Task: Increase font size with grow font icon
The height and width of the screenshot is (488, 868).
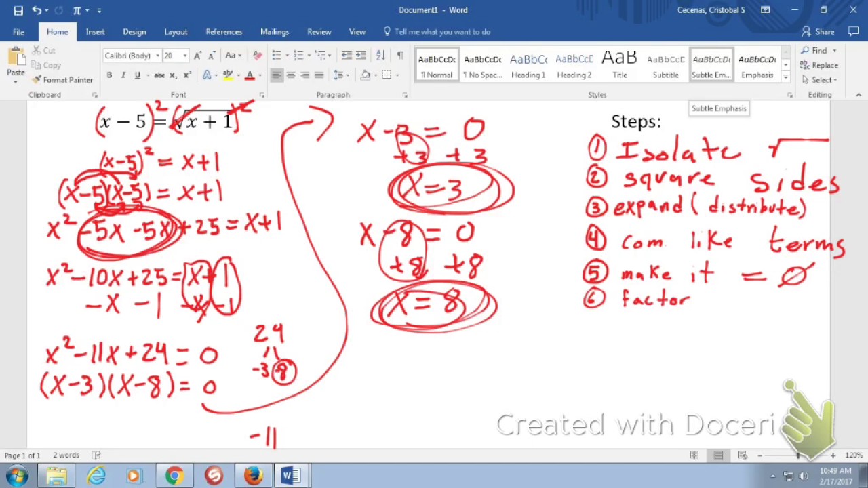Action: click(x=197, y=56)
